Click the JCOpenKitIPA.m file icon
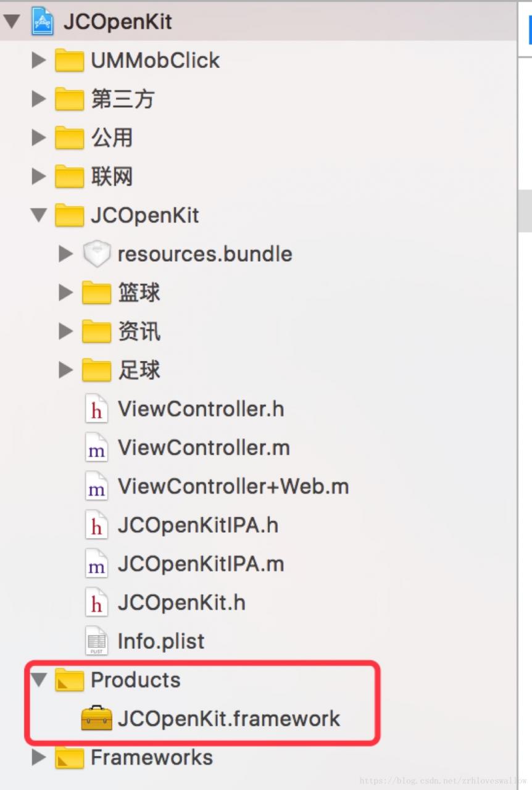Screen dimensions: 532x790 [x=96, y=565]
